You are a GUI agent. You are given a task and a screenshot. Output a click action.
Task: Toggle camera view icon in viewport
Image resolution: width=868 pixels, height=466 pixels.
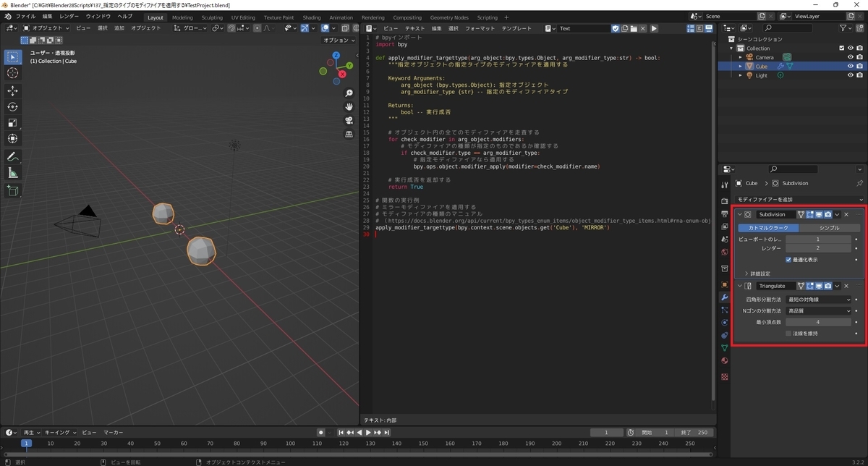(x=349, y=120)
